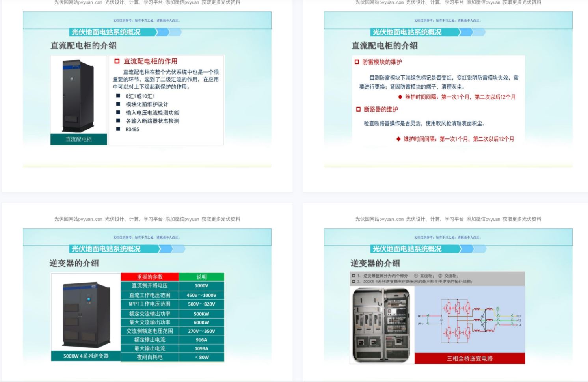Image resolution: width=588 pixels, height=382 pixels.
Task: Click the red square bullet beside 断路器的维护
Action: (358, 109)
